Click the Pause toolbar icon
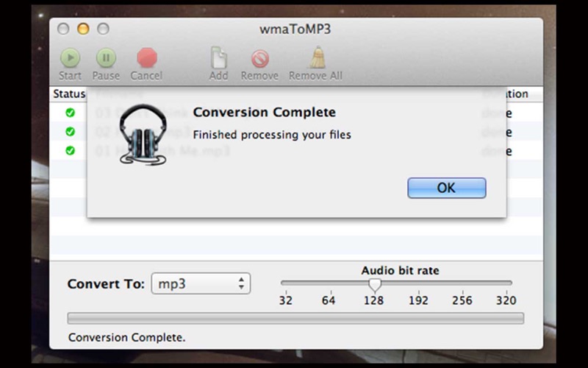 106,58
